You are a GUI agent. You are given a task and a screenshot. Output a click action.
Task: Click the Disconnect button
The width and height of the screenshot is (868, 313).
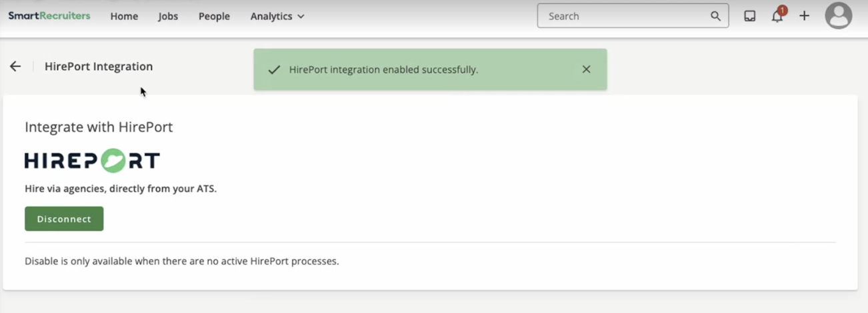click(x=64, y=218)
